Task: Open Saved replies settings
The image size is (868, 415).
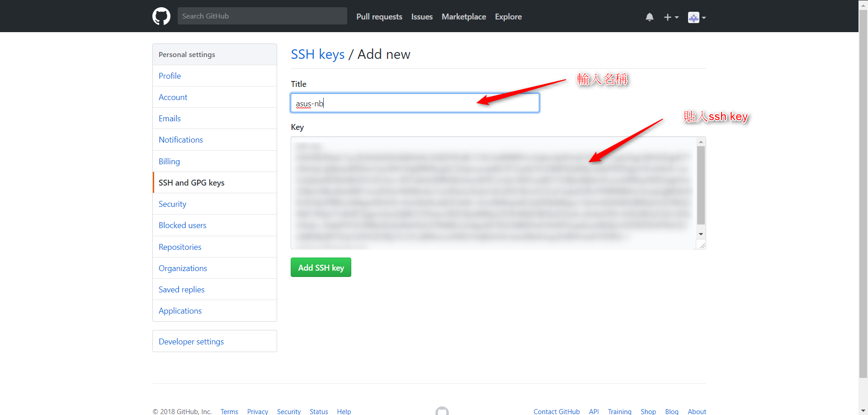Action: click(x=215, y=289)
